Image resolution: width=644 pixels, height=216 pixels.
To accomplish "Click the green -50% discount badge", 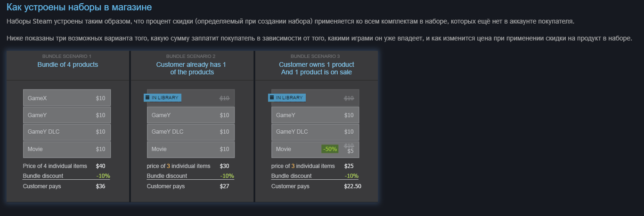I will [330, 149].
